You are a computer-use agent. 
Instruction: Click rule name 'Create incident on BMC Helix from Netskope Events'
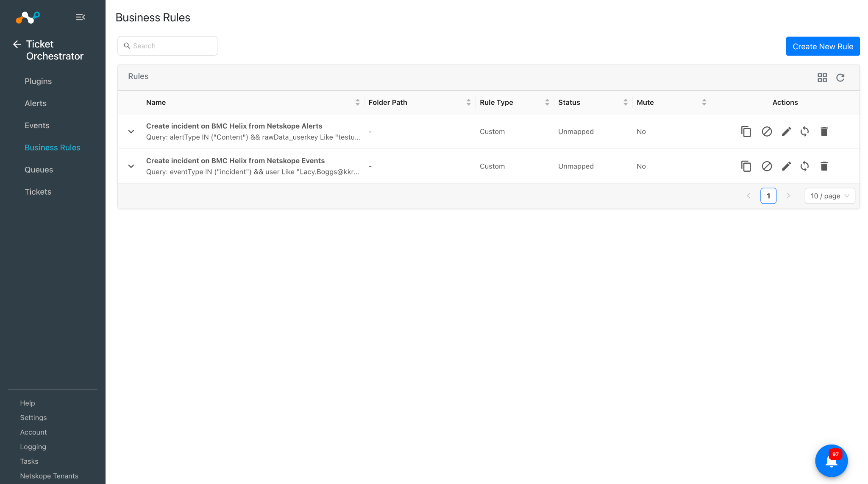click(236, 161)
